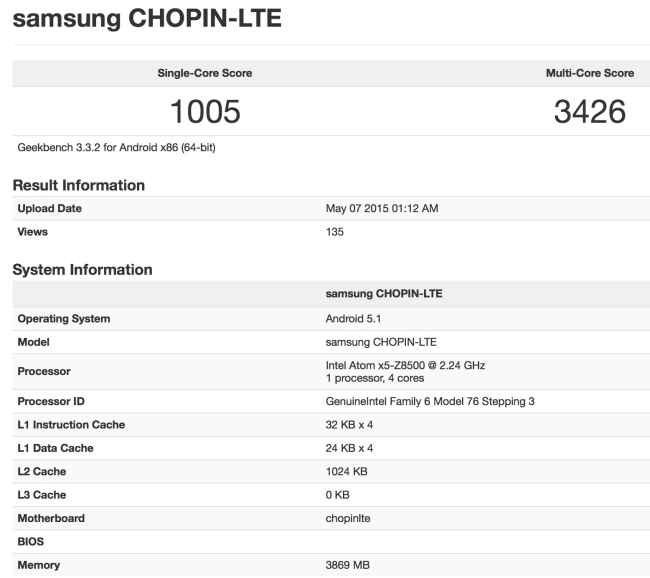Click the views count 135
The height and width of the screenshot is (578, 650).
(x=335, y=231)
